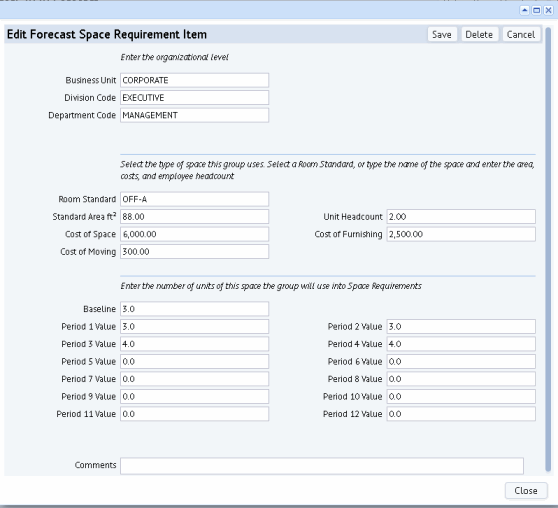The image size is (558, 508).
Task: Click the Unit Headcount field
Action: [461, 216]
